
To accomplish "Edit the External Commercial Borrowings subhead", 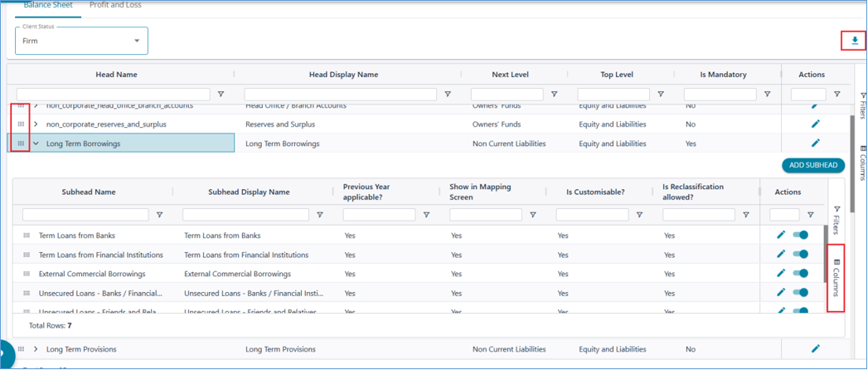I will click(x=781, y=273).
